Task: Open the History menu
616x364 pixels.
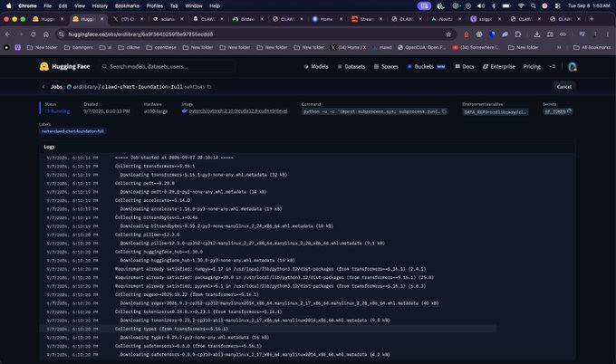Action: pos(100,6)
